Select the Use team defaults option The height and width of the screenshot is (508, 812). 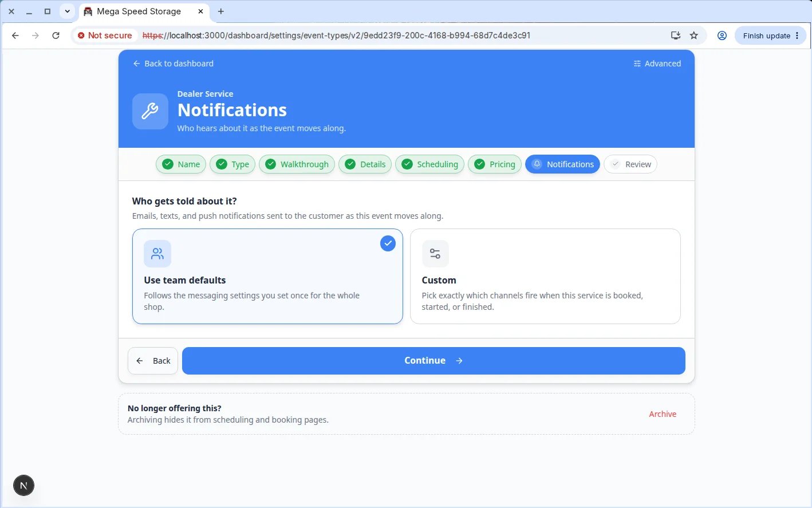tap(267, 277)
